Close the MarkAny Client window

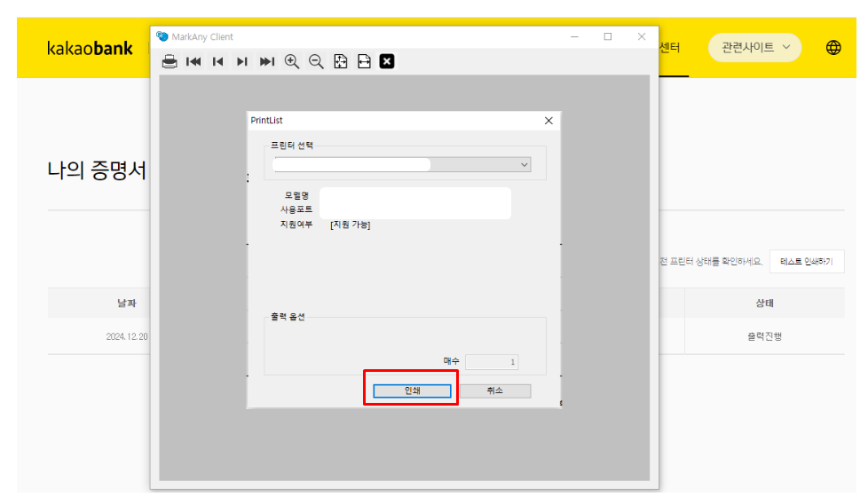pos(642,36)
